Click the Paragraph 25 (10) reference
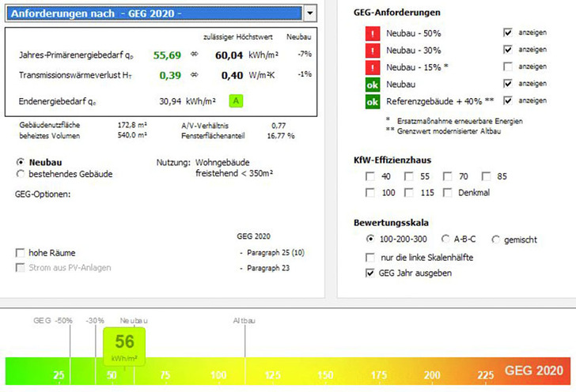The width and height of the screenshot is (576, 392). click(271, 253)
